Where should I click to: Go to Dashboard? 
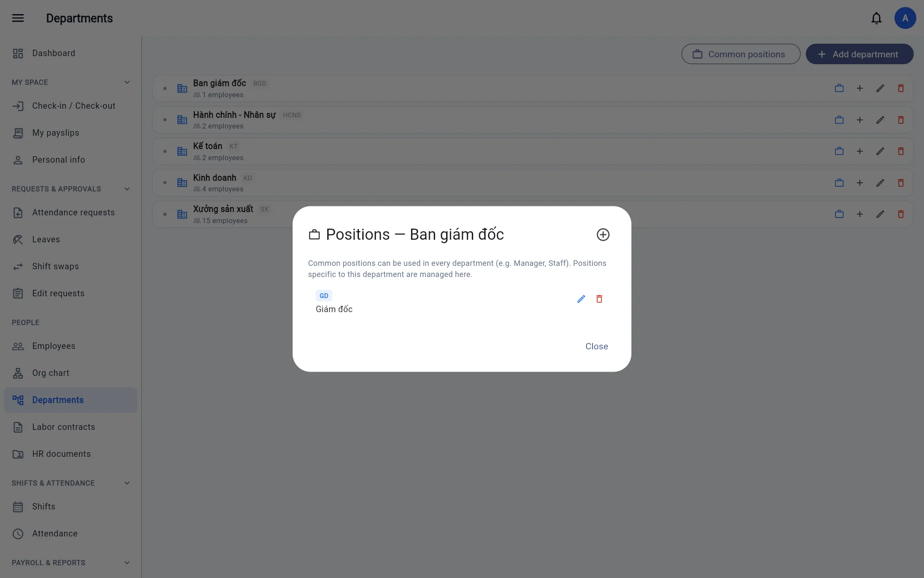click(71, 53)
